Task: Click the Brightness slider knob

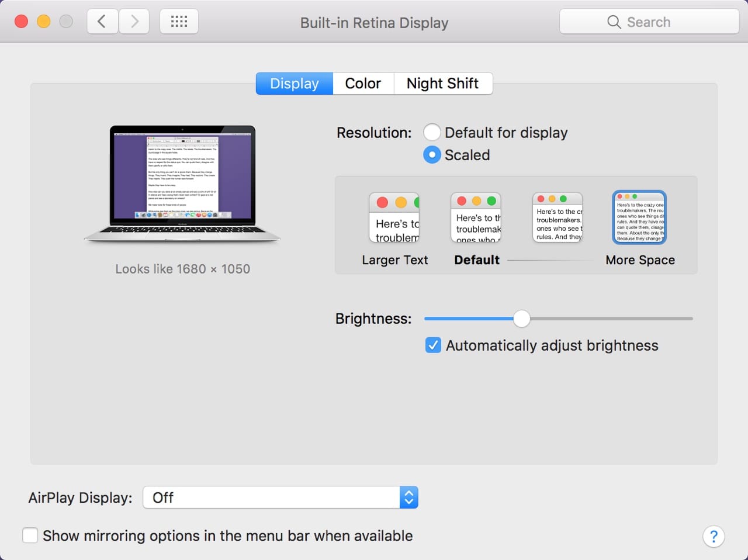Action: point(522,319)
